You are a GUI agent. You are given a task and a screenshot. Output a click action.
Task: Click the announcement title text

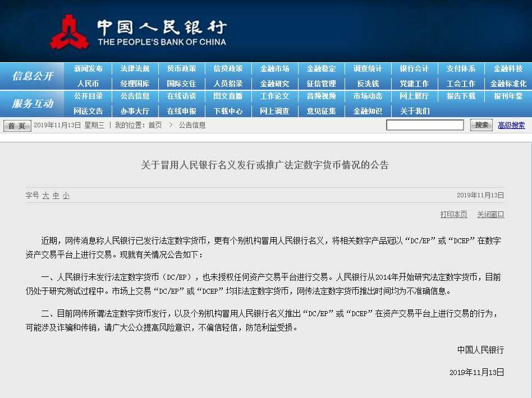click(x=265, y=165)
